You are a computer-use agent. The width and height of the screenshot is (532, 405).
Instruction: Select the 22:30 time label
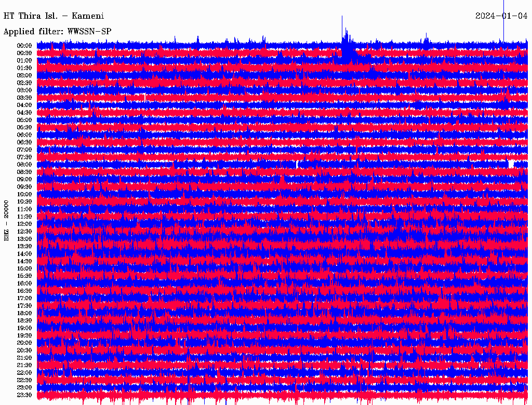point(24,380)
